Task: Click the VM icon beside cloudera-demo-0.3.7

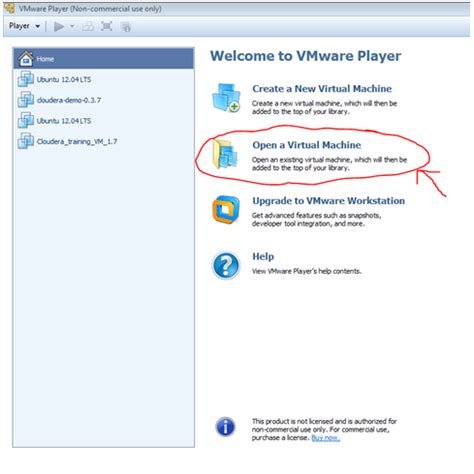Action: coord(26,99)
